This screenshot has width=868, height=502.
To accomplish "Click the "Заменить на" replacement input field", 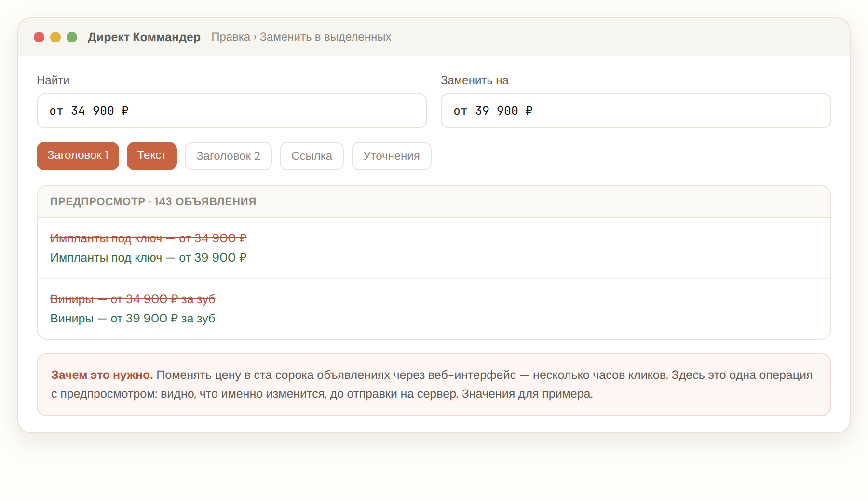I will (636, 111).
